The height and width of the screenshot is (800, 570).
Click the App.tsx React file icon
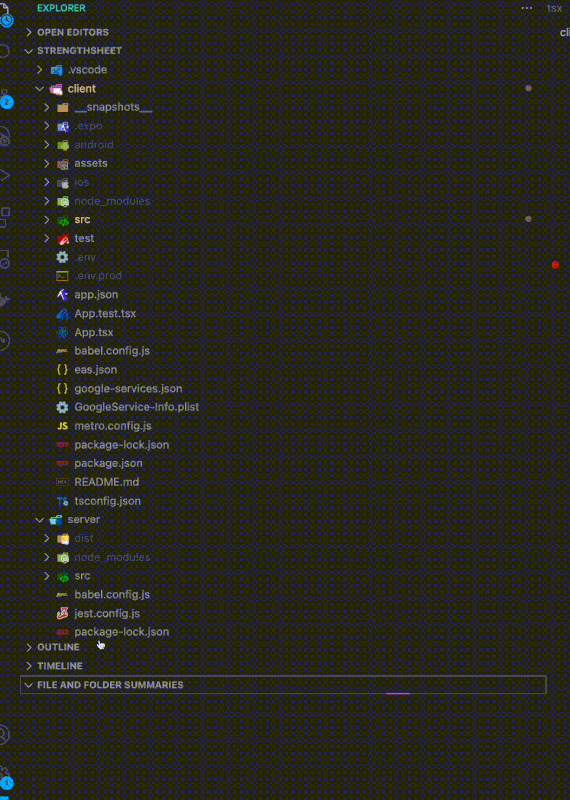62,333
